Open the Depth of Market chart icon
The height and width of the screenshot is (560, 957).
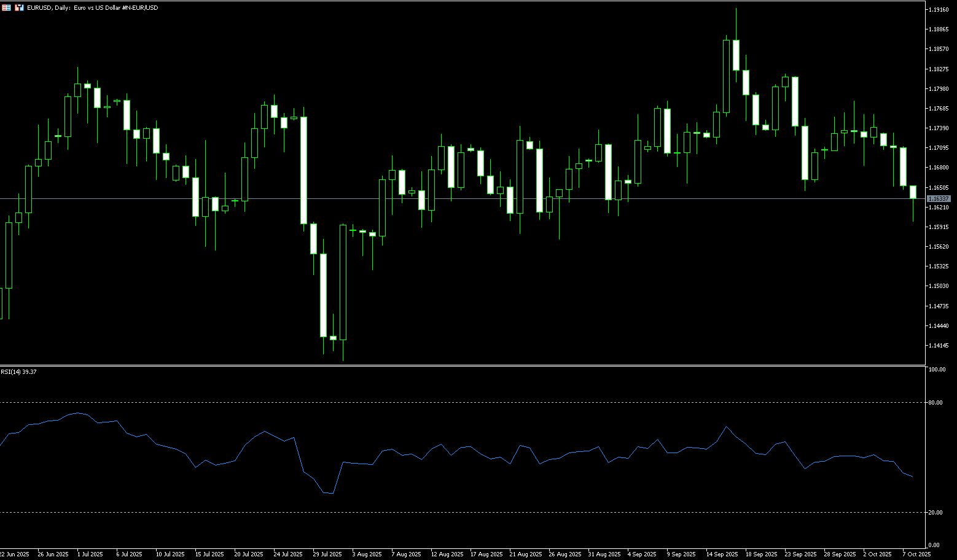point(20,8)
